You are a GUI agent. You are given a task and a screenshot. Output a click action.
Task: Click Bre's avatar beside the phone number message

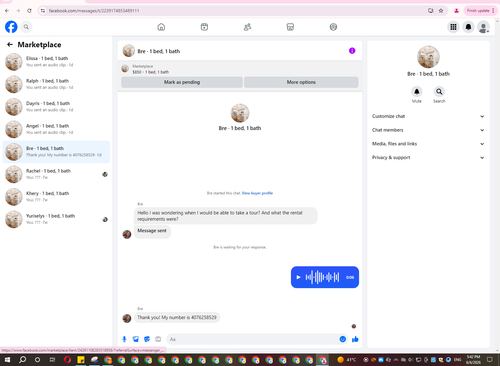coord(127,318)
